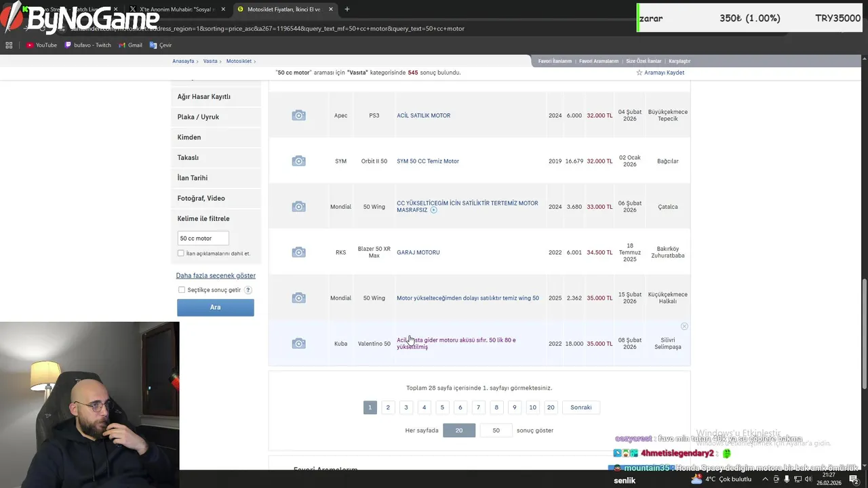Open the Gmail bookmark
Image resolution: width=868 pixels, height=488 pixels.
point(130,45)
